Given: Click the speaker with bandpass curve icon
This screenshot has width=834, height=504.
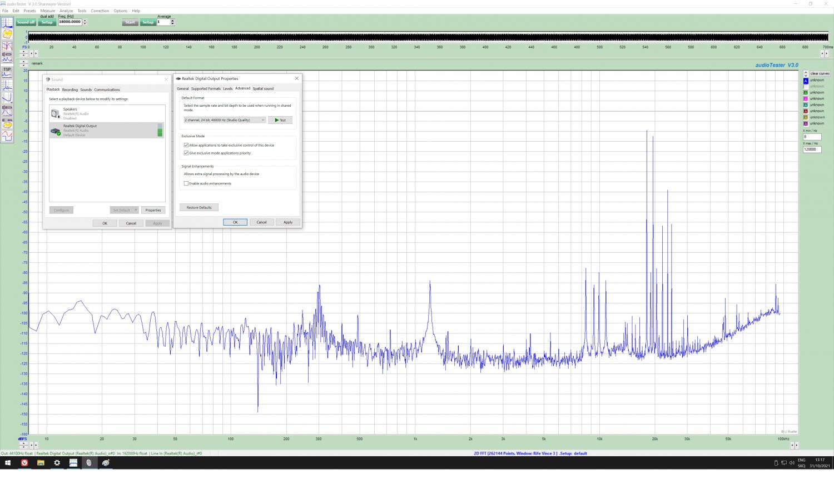Looking at the screenshot, I should pyautogui.click(x=7, y=111).
